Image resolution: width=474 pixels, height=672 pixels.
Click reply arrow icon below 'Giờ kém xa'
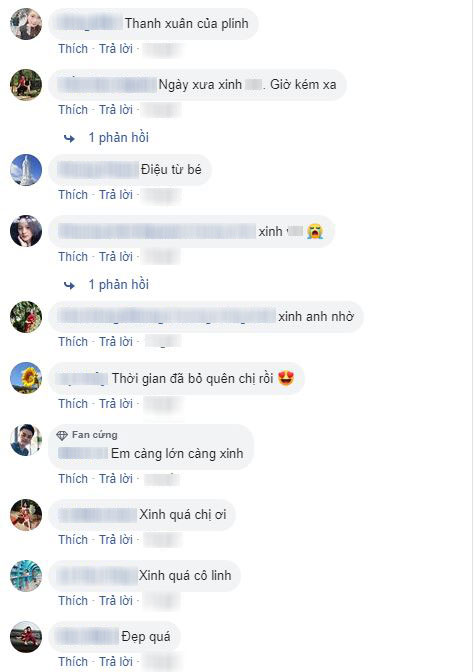[x=69, y=138]
